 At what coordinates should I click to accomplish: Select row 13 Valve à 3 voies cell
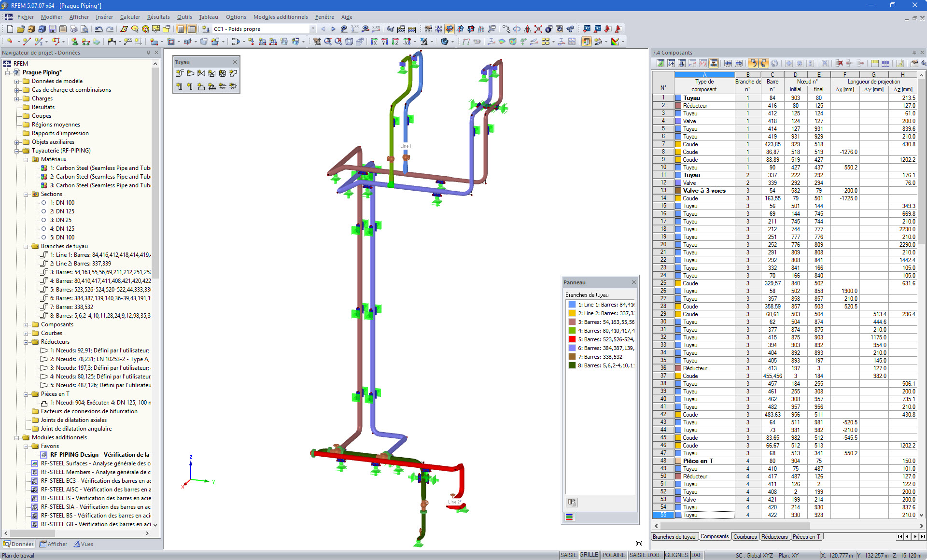click(704, 191)
